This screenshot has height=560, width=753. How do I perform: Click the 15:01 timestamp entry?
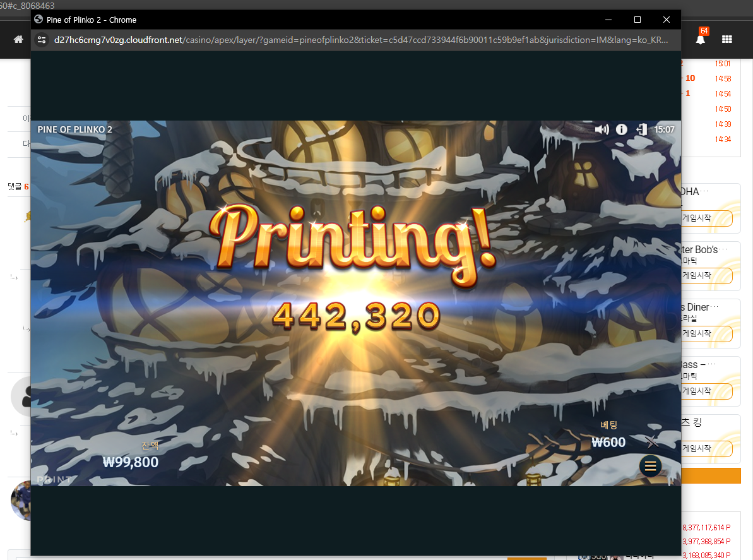(x=723, y=63)
